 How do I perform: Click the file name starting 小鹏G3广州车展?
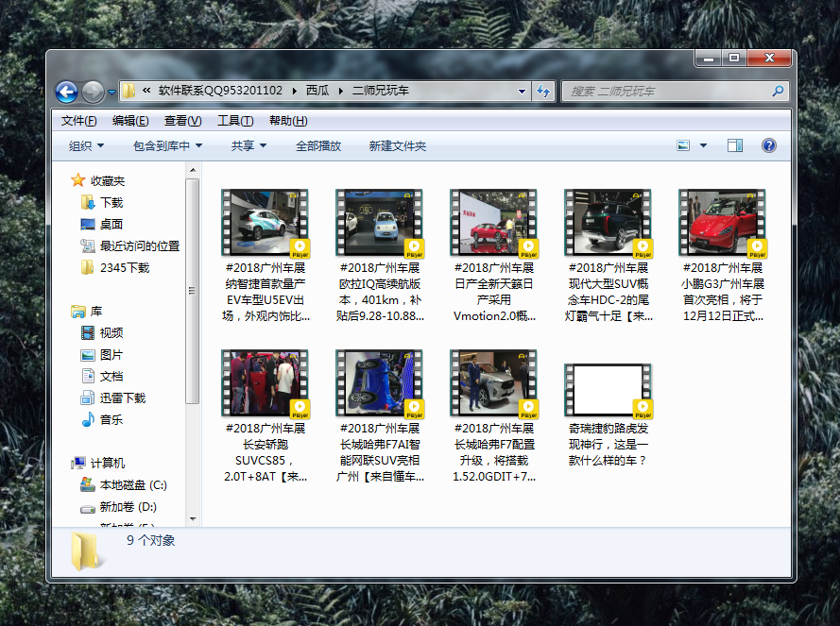point(723,292)
